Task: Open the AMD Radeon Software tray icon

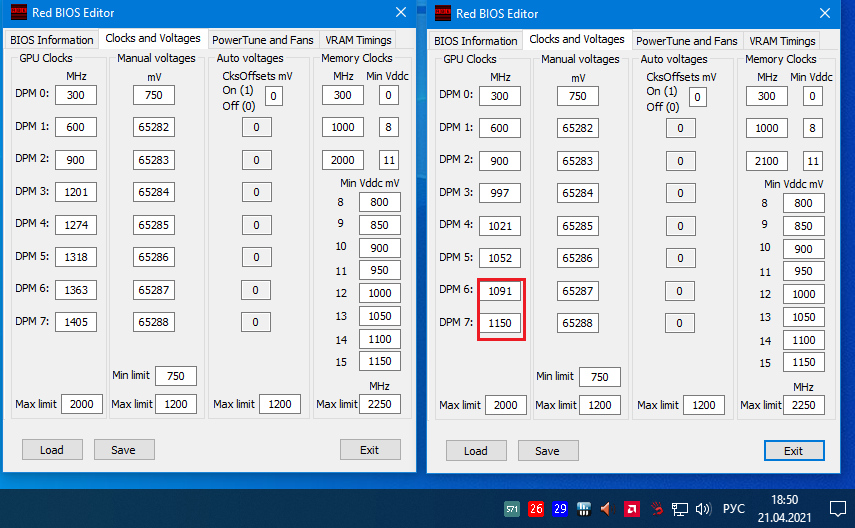Action: 632,509
